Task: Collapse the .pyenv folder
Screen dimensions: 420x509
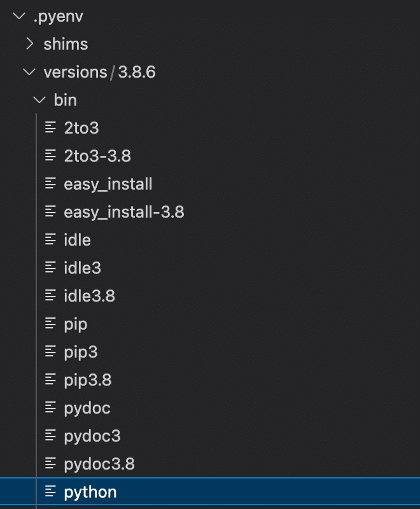Action: pos(18,16)
